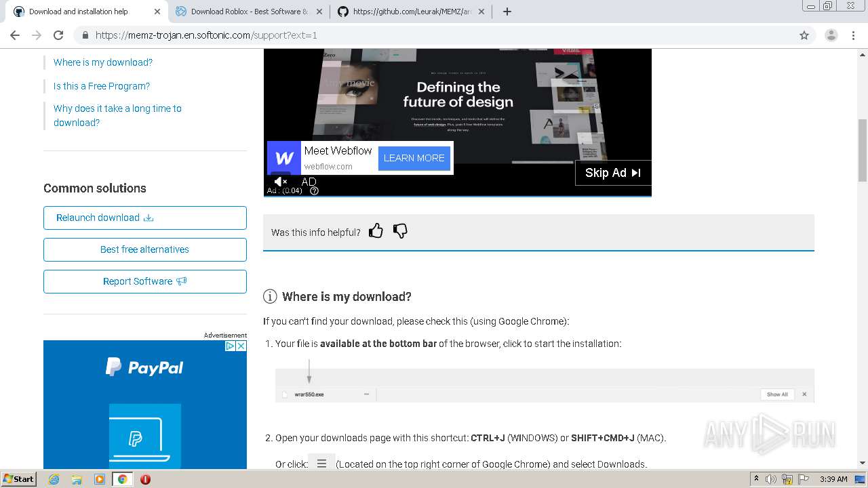The width and height of the screenshot is (868, 488).
Task: Switch to the GitHub Leurak/MEMZ tab
Action: click(412, 12)
